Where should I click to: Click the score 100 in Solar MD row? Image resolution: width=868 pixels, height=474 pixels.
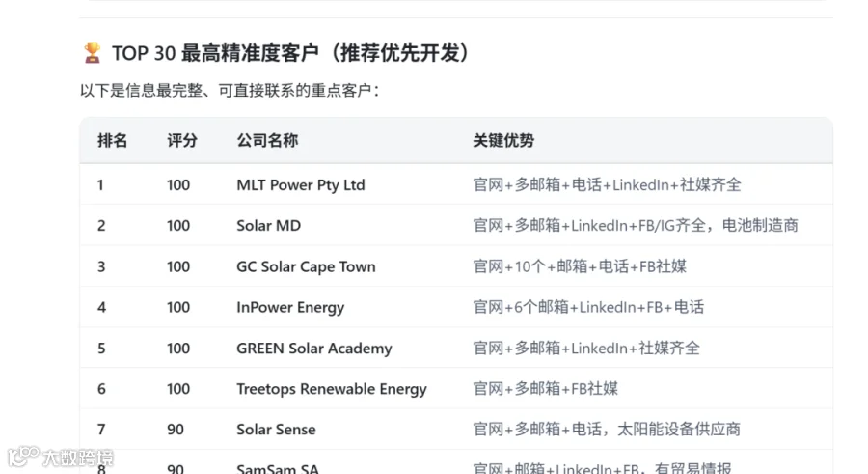[178, 226]
